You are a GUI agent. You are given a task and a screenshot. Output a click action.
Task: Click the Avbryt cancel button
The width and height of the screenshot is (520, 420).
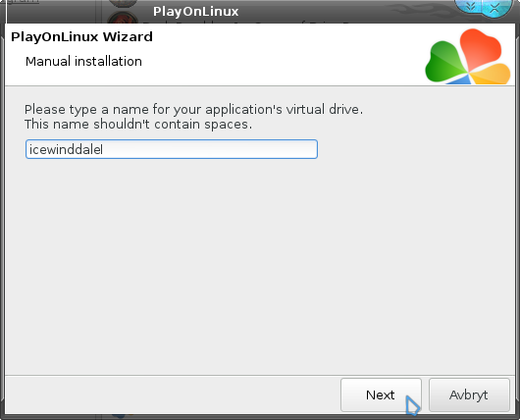[469, 394]
